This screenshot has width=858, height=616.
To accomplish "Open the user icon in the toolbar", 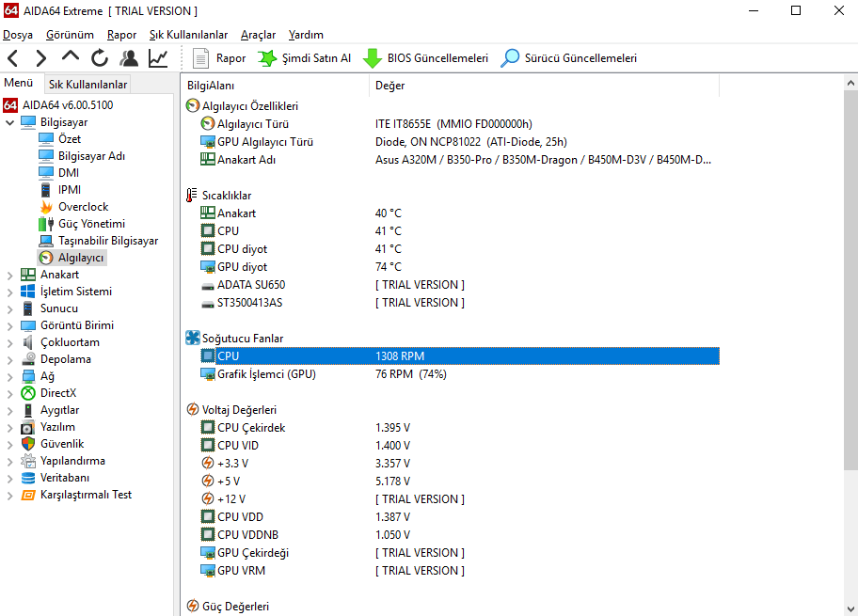I will [129, 58].
